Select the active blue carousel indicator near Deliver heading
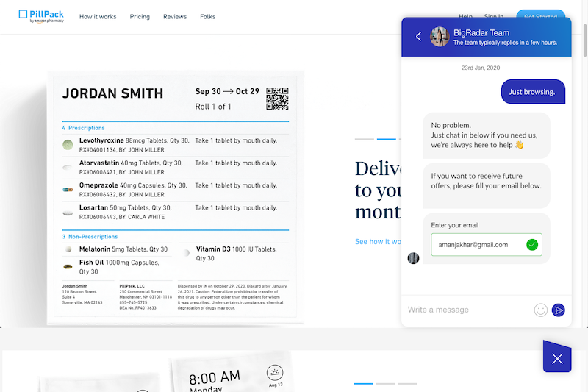Viewport: 588px width, 392px height. (x=387, y=139)
